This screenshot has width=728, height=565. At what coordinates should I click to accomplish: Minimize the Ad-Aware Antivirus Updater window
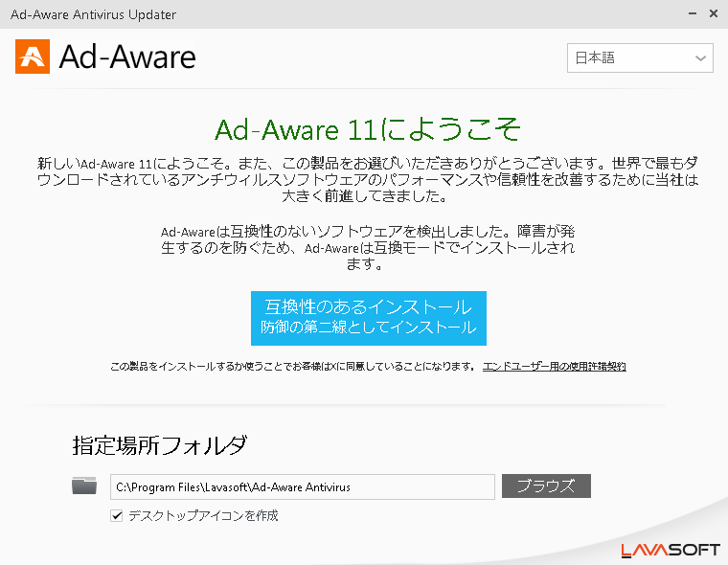click(693, 14)
